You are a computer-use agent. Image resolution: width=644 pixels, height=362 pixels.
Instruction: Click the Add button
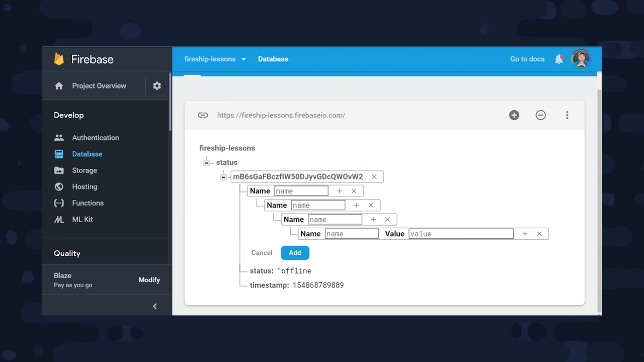295,253
